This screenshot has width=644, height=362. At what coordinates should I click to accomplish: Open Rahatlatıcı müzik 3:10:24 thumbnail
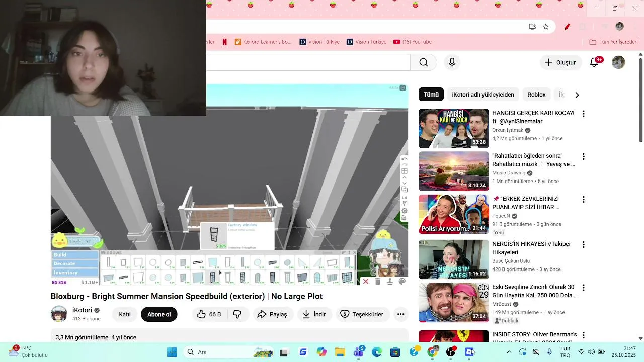point(453,171)
